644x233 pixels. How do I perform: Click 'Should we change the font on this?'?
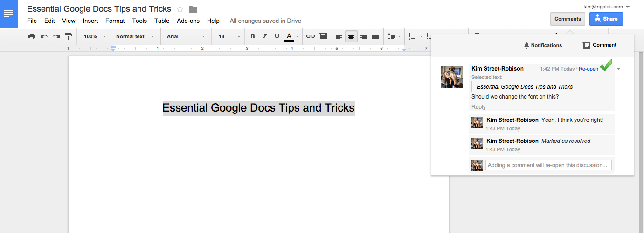point(515,97)
